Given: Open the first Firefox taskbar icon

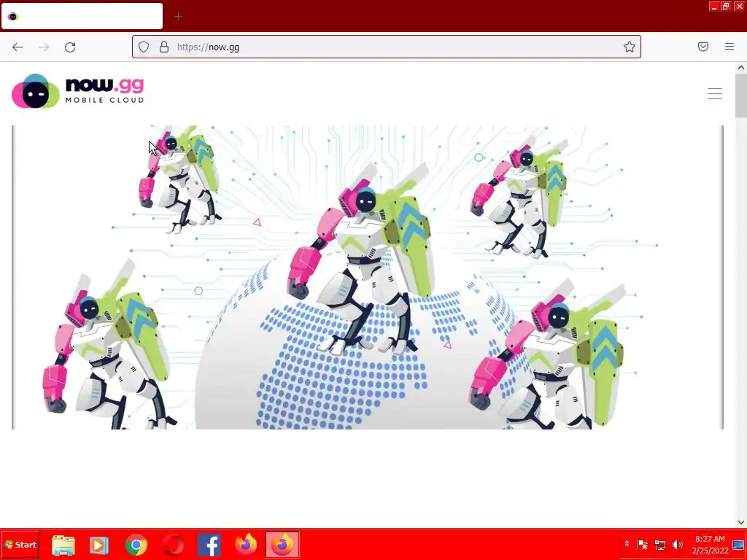Looking at the screenshot, I should 246,544.
